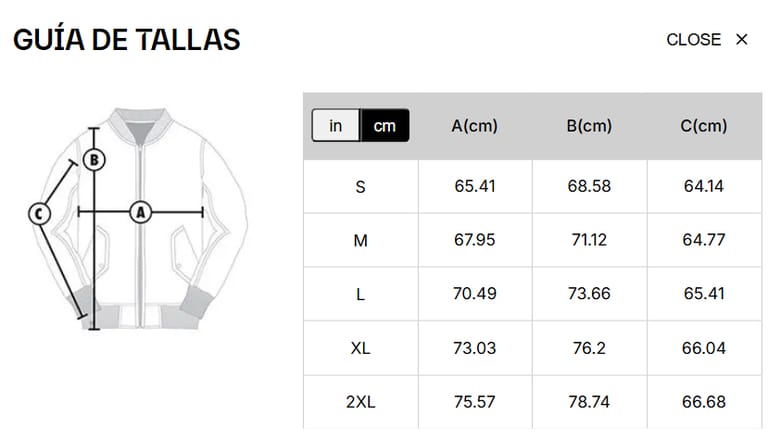Click the size S row label
This screenshot has width=768, height=440.
pyautogui.click(x=361, y=186)
